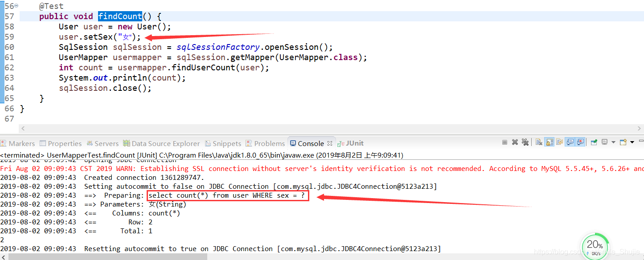Click the System.out.println(count) line
644x260 pixels.
[x=122, y=78]
